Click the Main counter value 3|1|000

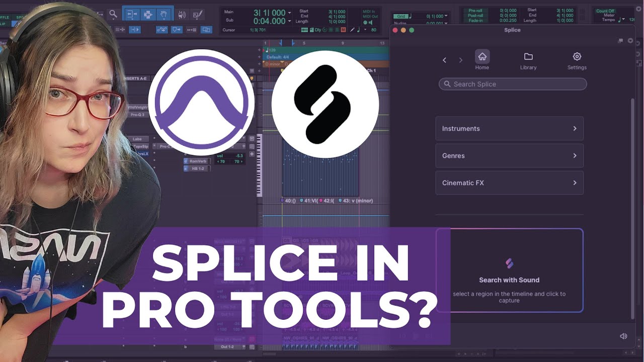click(269, 13)
